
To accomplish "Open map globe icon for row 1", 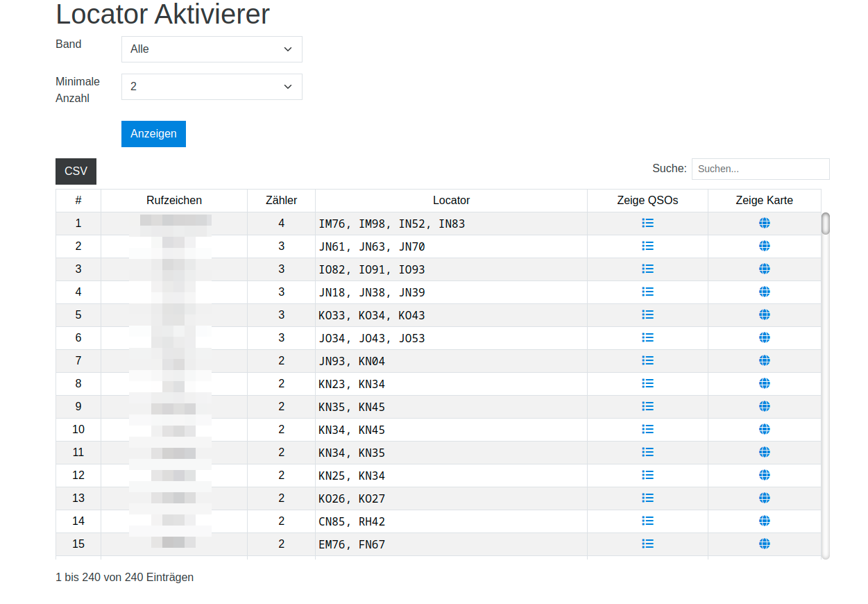I will (764, 223).
